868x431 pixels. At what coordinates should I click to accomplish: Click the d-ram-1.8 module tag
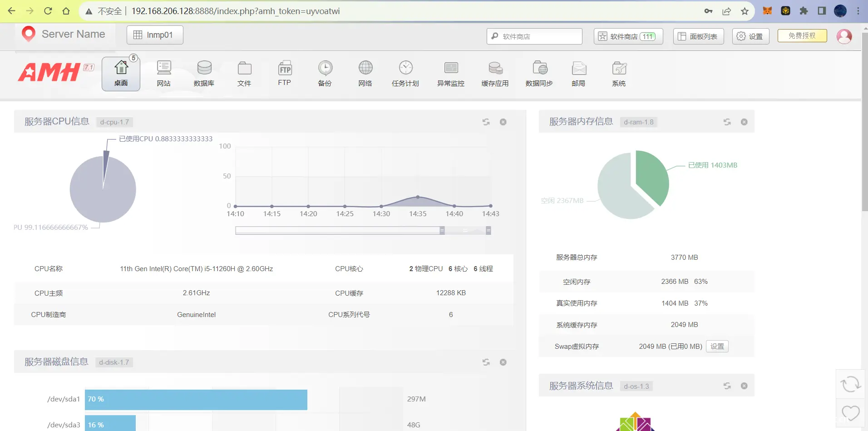pos(639,122)
